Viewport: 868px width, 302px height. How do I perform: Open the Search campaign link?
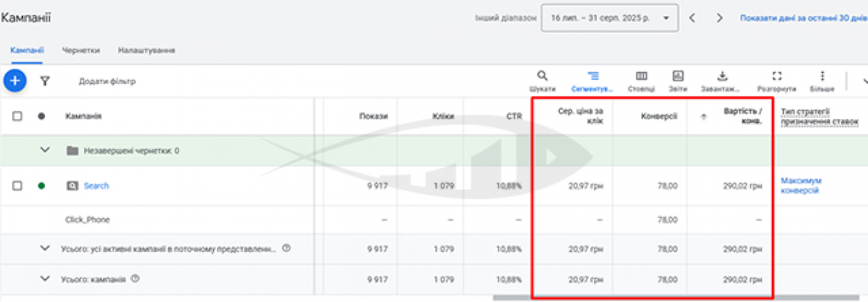pos(96,186)
